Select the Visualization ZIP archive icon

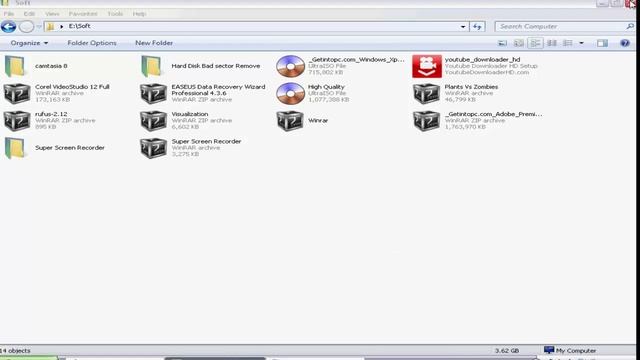(153, 121)
